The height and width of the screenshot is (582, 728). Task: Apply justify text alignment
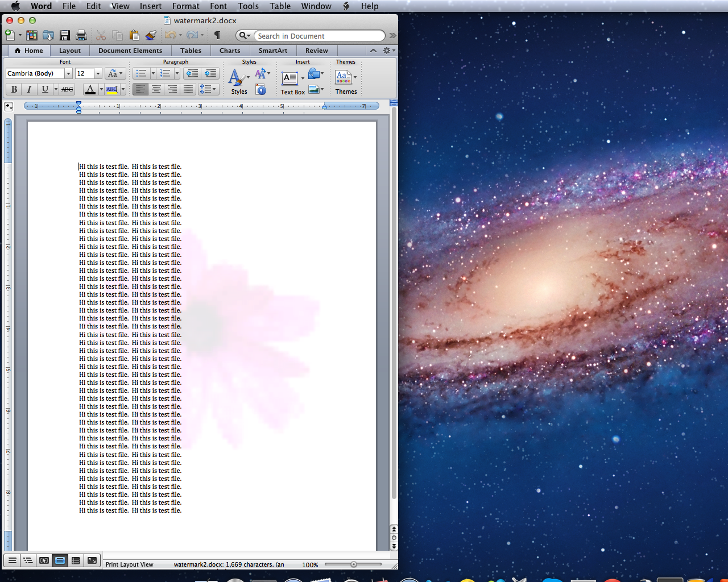point(188,89)
